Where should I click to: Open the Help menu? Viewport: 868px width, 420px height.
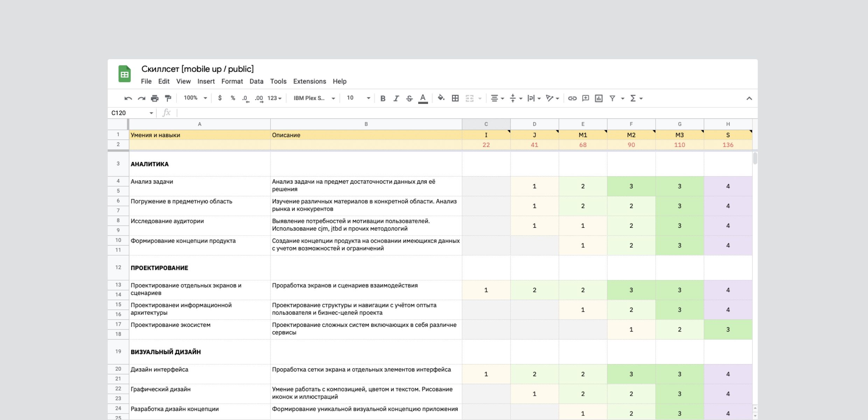pos(339,81)
